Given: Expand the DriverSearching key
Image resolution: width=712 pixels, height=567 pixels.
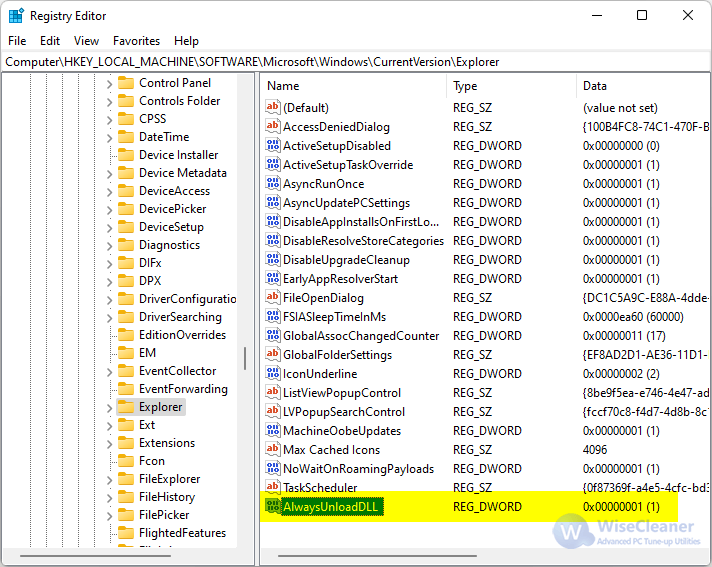Looking at the screenshot, I should [x=109, y=318].
